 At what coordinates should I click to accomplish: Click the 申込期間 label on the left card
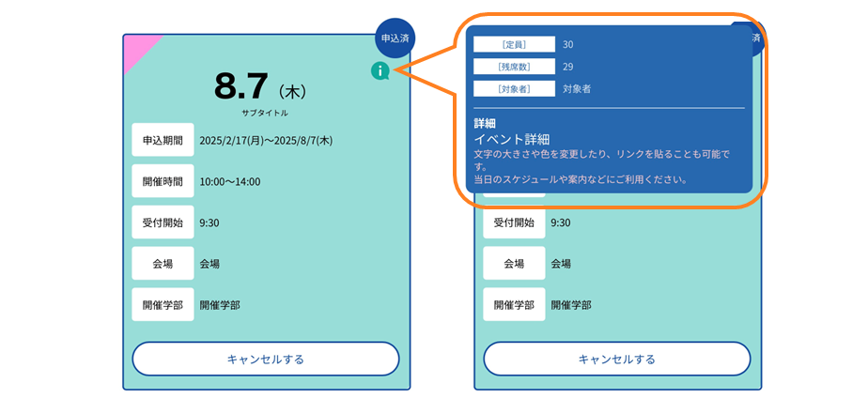tap(163, 140)
